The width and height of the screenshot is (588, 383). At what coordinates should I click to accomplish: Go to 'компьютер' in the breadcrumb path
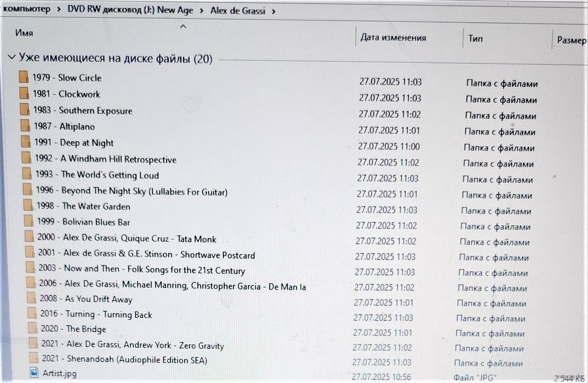(26, 9)
